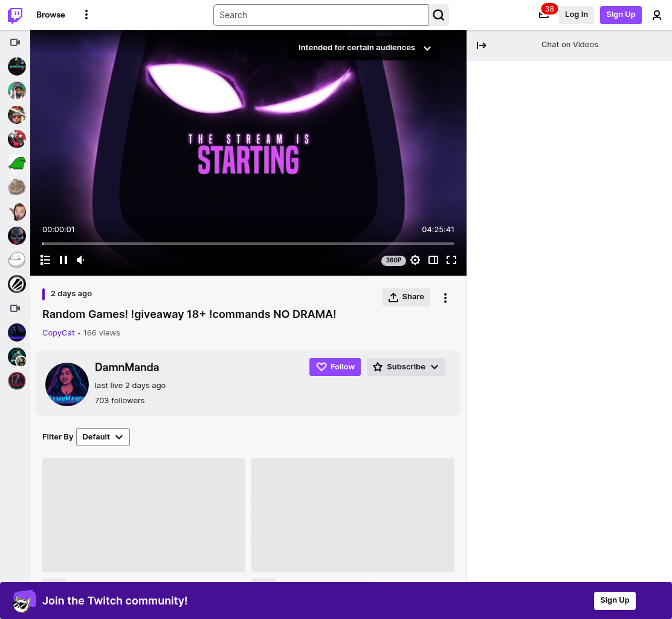Open the anime girls red-themed channel avatar
Screen dimensions: 672x619
pos(17,139)
